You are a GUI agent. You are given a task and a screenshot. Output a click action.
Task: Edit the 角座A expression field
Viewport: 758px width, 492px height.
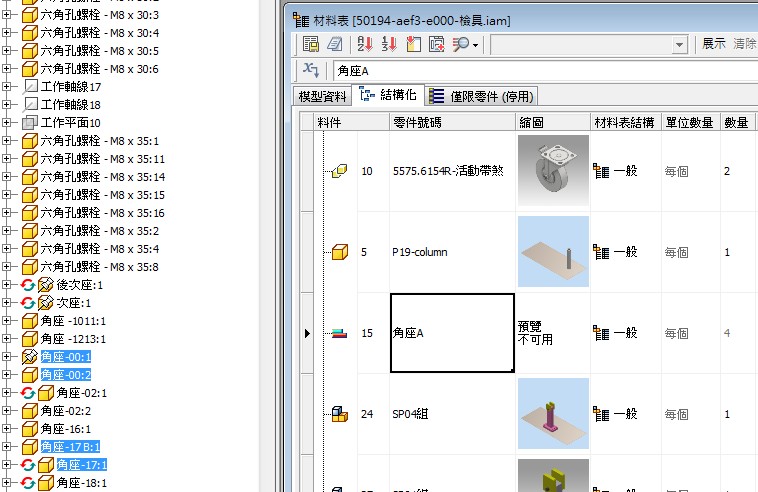(x=545, y=71)
